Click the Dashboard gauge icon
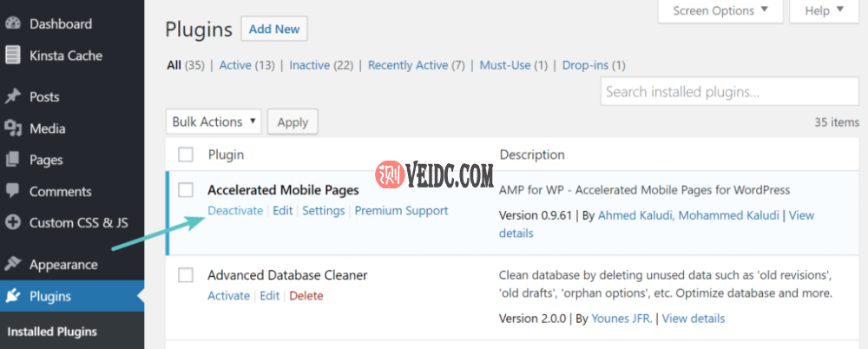The image size is (868, 349). click(13, 24)
